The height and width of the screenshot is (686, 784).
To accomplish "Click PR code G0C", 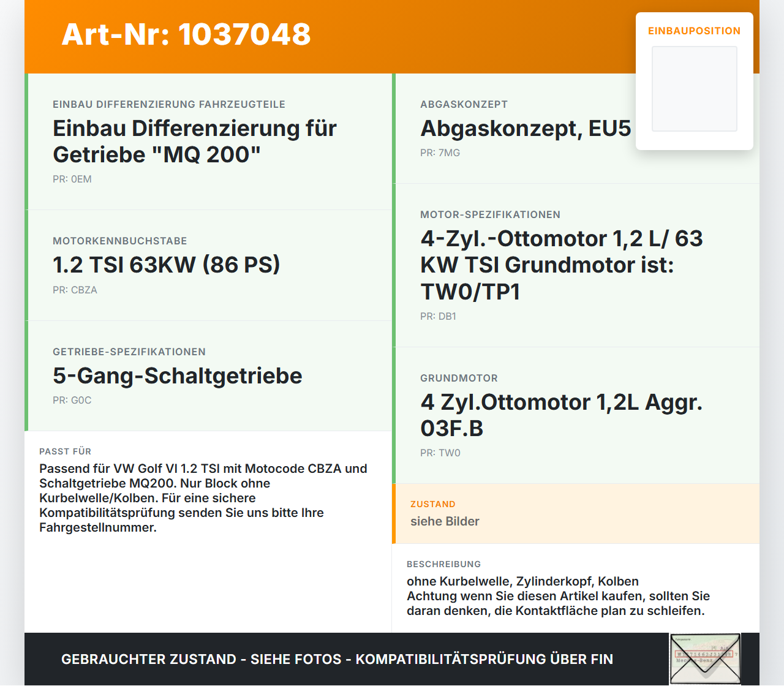I will 72,401.
